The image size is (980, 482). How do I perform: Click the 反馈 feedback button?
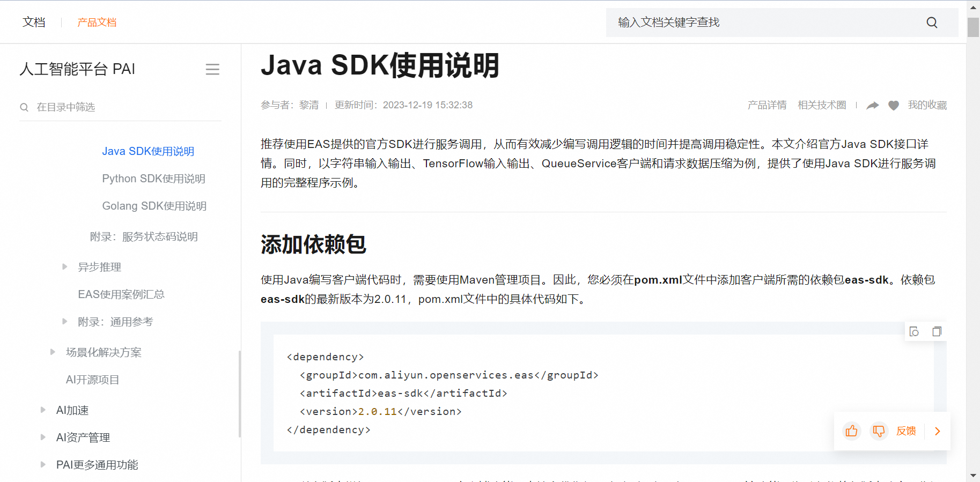906,431
